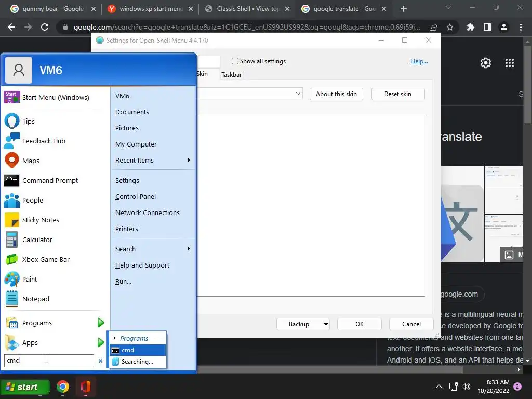
Task: Open Pictures in the start menu
Action: pos(127,128)
